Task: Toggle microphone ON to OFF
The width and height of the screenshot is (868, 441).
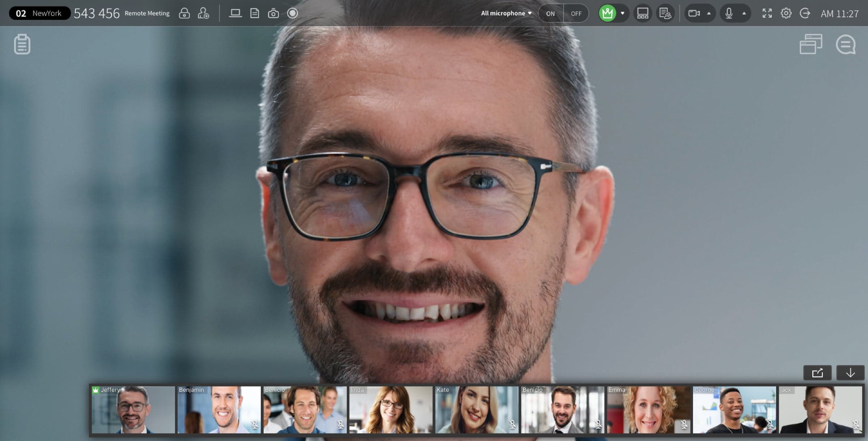Action: [576, 12]
